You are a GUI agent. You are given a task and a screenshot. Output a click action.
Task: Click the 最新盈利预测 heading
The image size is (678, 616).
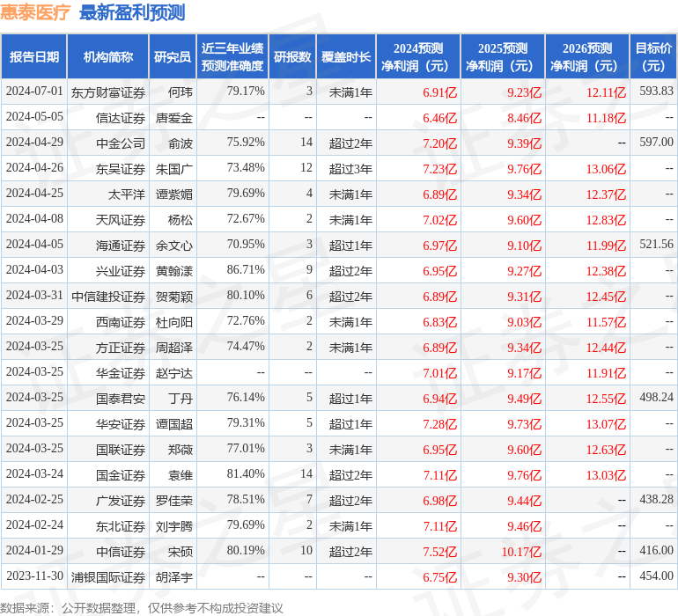click(132, 12)
